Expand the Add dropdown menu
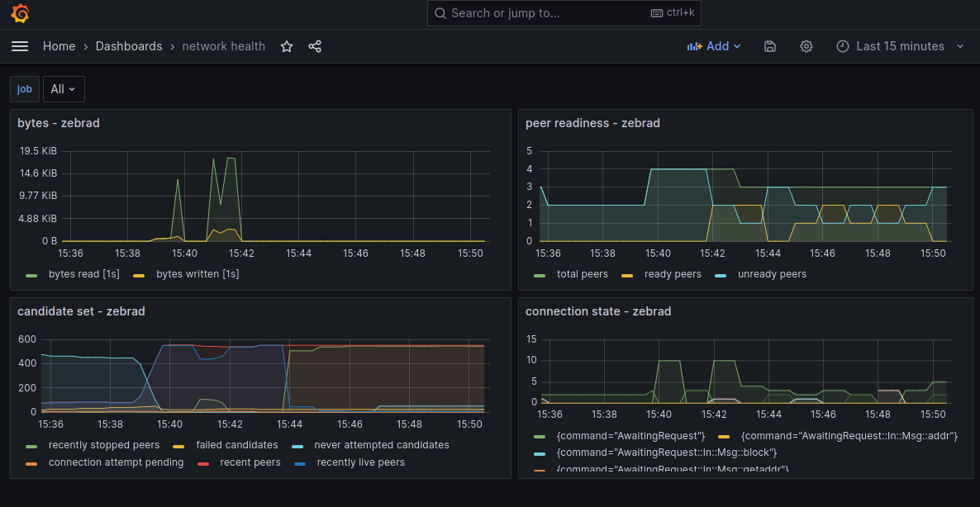 [736, 46]
